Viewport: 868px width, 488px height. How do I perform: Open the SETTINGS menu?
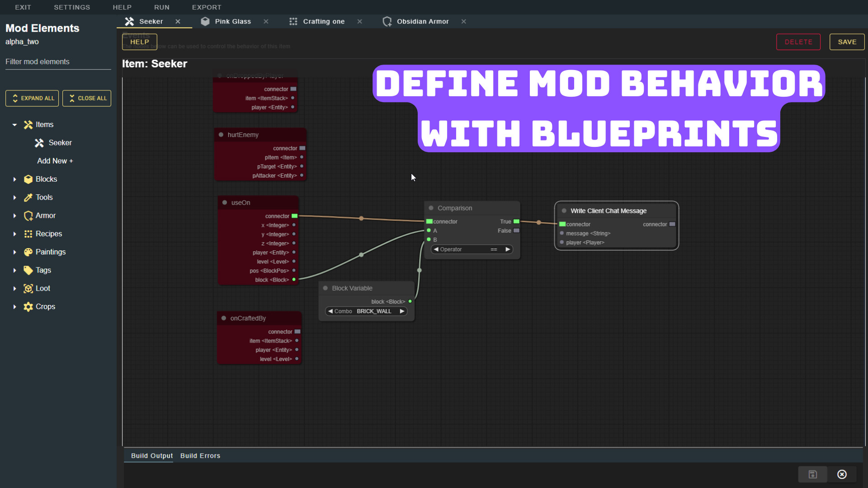click(72, 7)
